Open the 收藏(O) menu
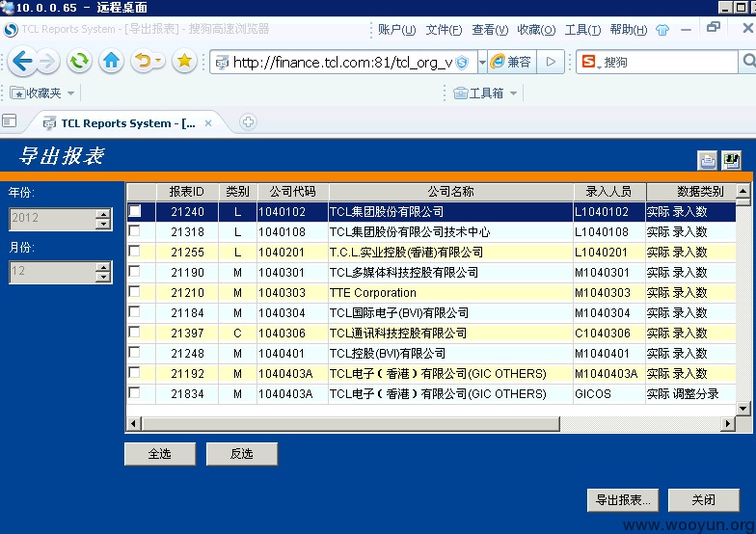 click(x=536, y=30)
